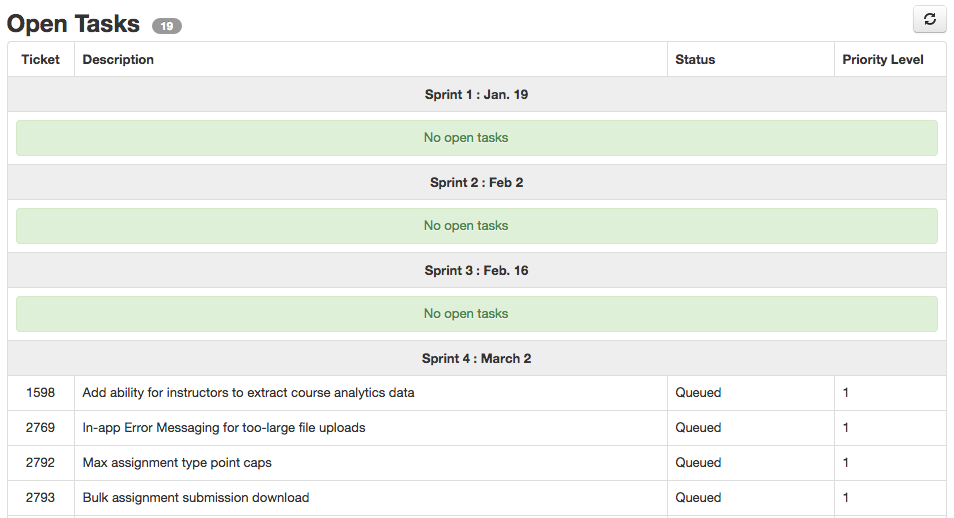Click the Priority Level column header

883,60
